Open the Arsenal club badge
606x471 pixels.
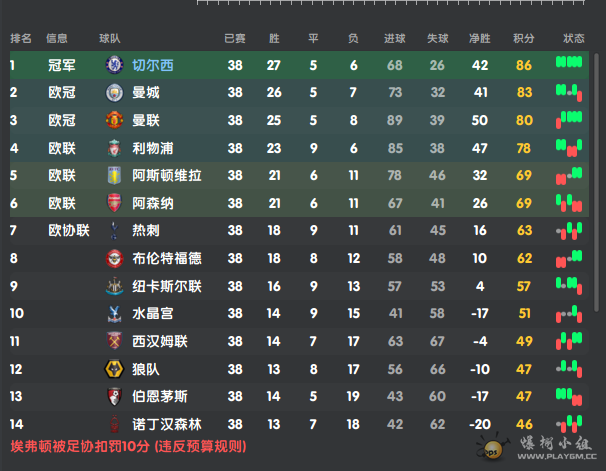(x=114, y=203)
